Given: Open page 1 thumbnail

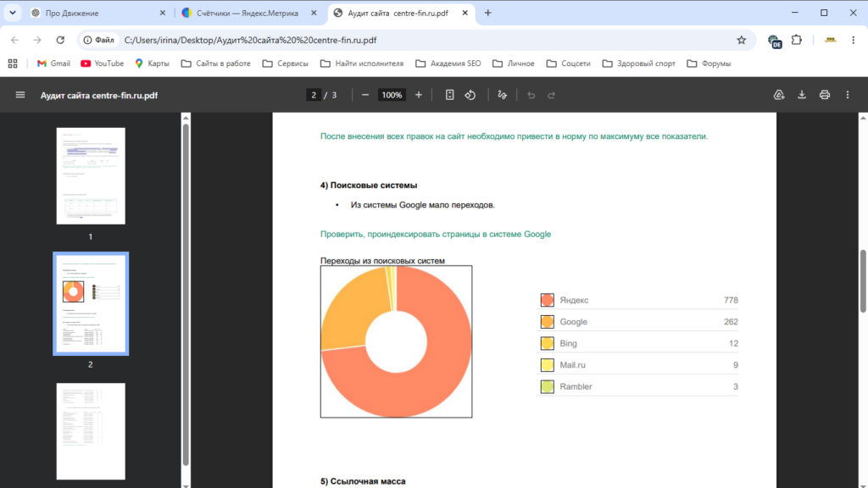Looking at the screenshot, I should [91, 176].
